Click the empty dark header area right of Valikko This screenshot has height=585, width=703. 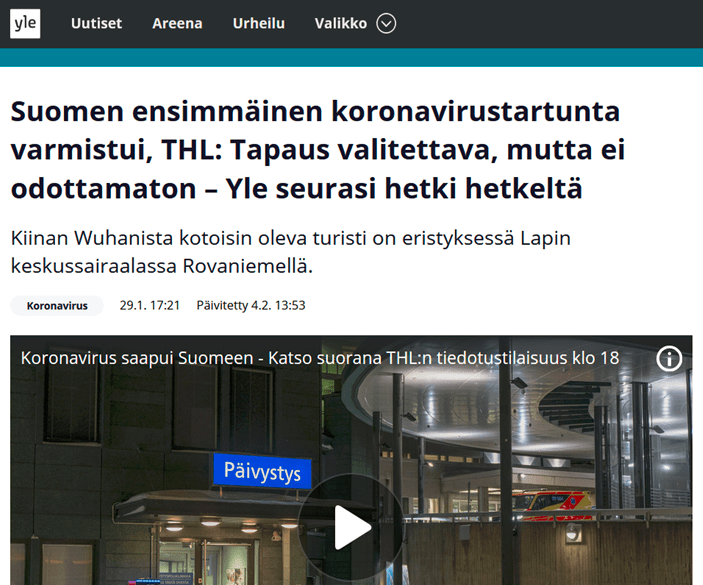pos(550,23)
